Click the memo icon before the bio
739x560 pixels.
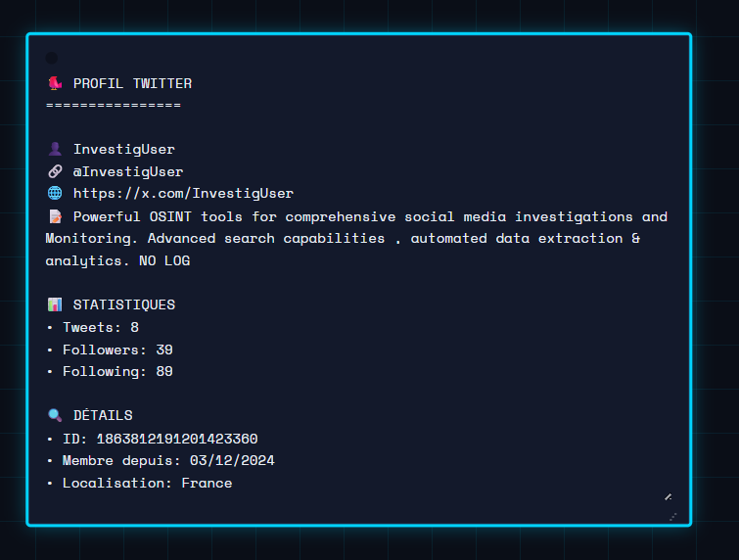point(54,216)
